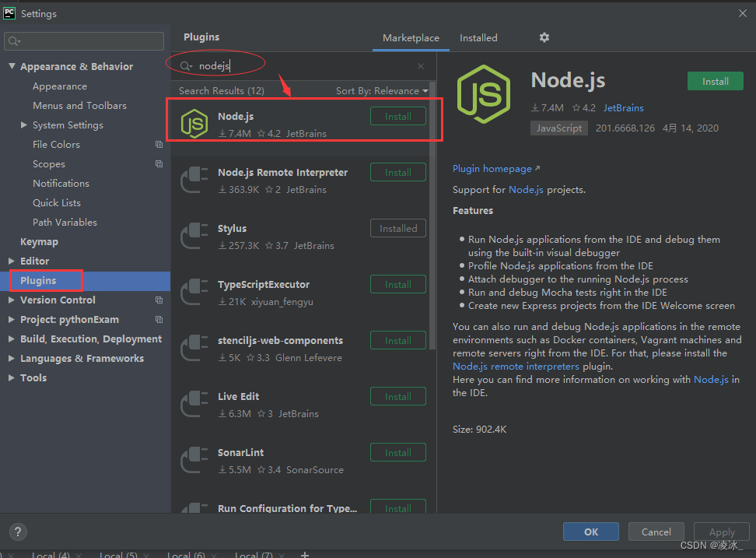Click the green Install button in details pane
Viewport: 756px width, 558px height.
(x=715, y=81)
